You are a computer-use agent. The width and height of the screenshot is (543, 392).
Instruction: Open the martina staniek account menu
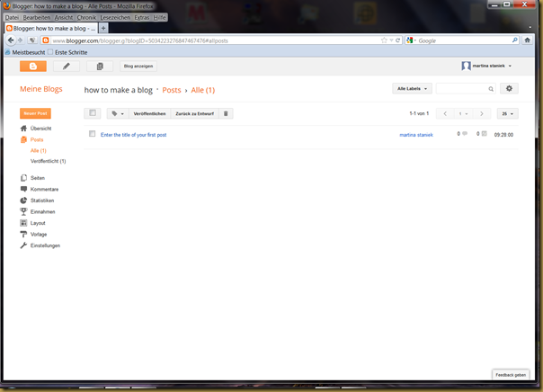point(487,66)
